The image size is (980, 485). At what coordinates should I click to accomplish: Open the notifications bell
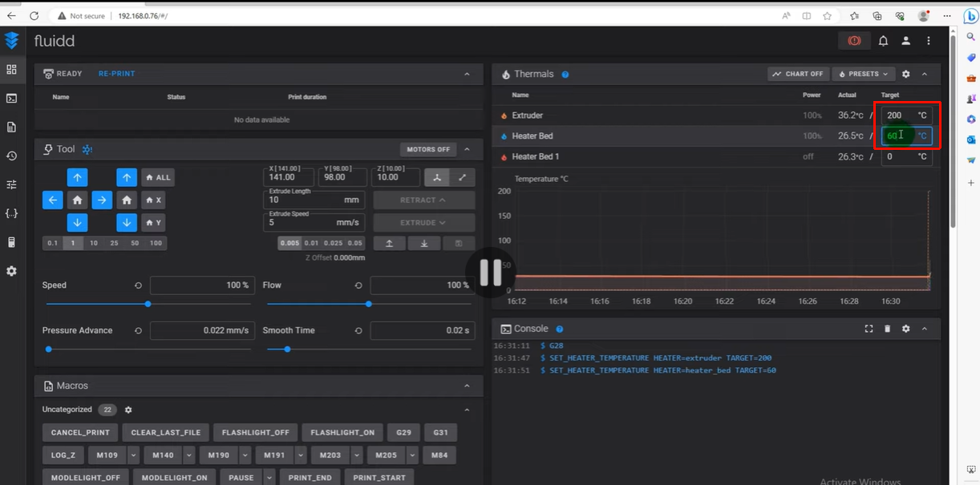[x=883, y=41]
